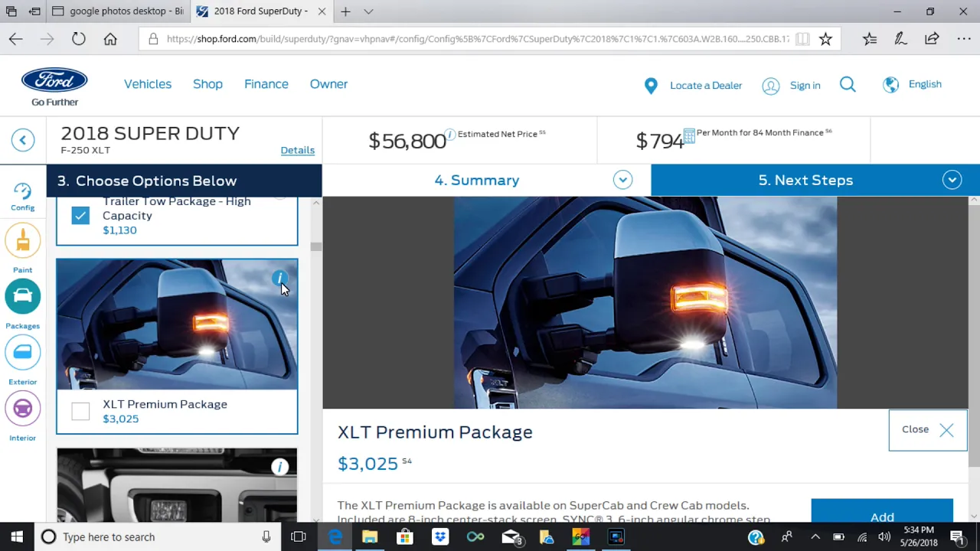Open File Explorer from taskbar

coord(370,537)
